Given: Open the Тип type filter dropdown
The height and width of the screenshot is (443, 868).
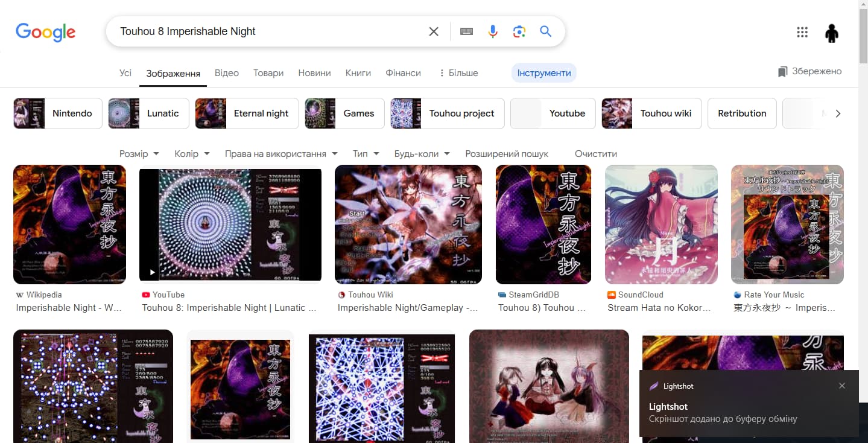Looking at the screenshot, I should (366, 154).
